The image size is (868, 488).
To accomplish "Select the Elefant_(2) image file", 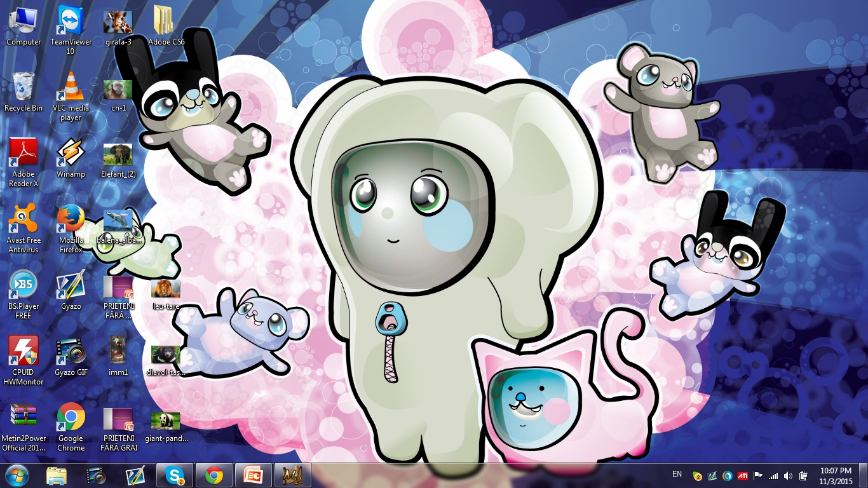I will tap(118, 161).
